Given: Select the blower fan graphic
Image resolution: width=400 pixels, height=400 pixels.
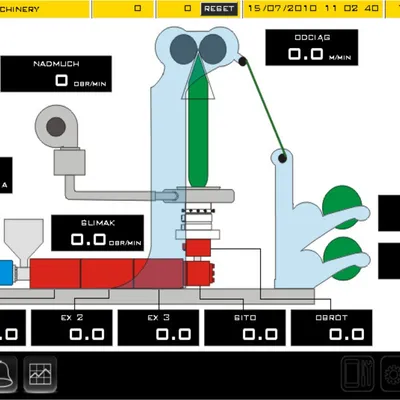Looking at the screenshot, I should click(57, 126).
